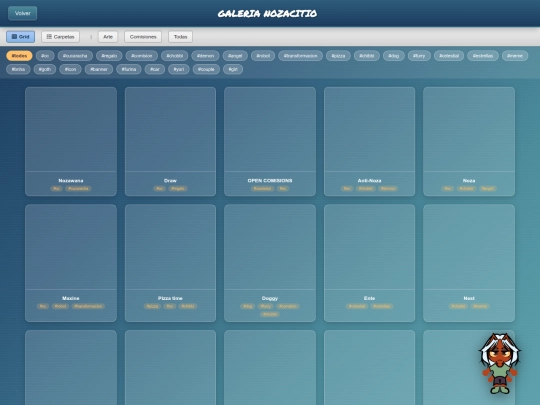
Task: Open the OPEN COMISIONS card
Action: 270,141
